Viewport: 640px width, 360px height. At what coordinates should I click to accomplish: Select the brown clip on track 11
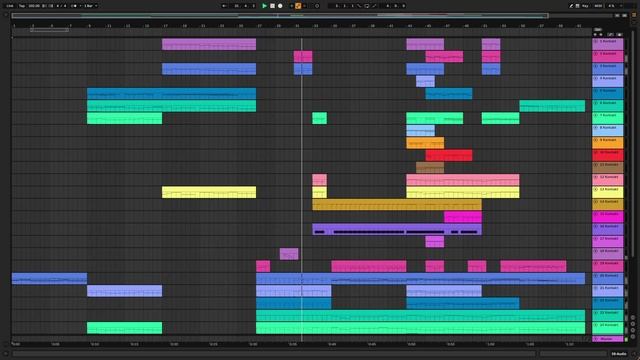pyautogui.click(x=430, y=167)
